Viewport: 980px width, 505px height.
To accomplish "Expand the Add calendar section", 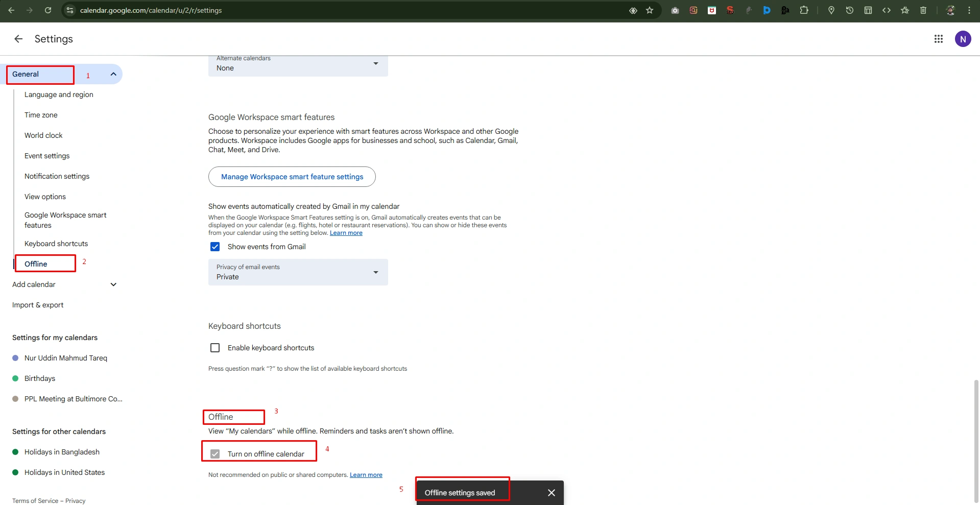I will (x=113, y=284).
